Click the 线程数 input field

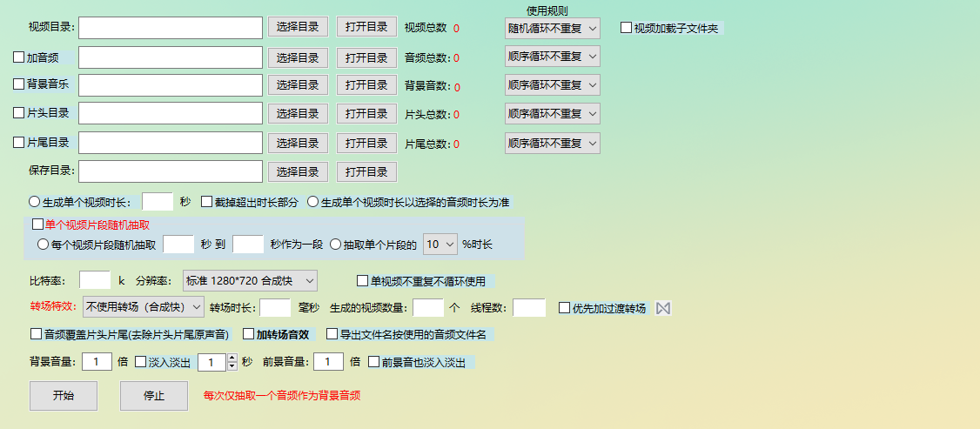(x=529, y=307)
